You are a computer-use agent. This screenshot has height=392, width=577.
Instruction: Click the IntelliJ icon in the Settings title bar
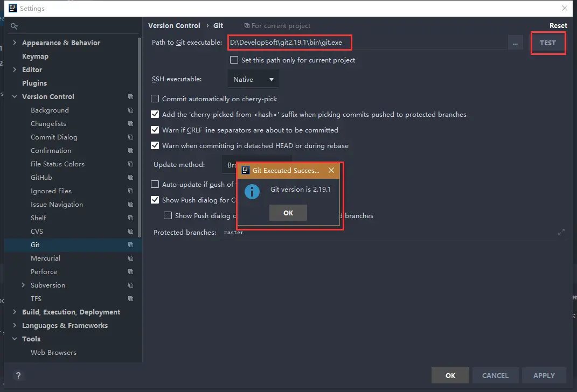(x=13, y=8)
